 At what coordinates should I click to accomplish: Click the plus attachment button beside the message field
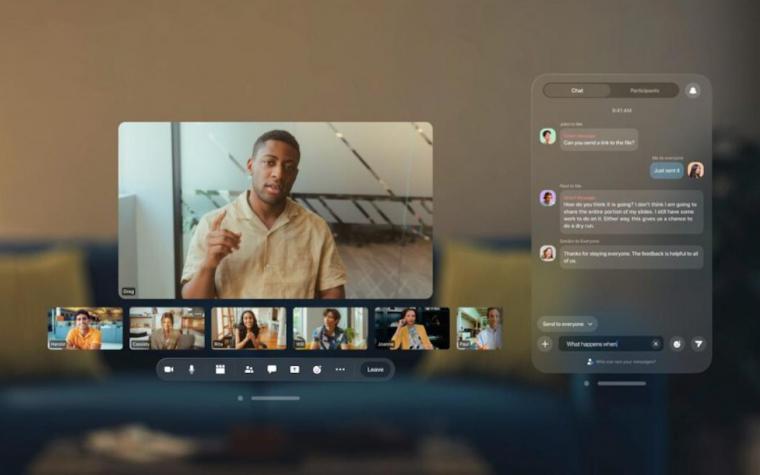pyautogui.click(x=545, y=344)
